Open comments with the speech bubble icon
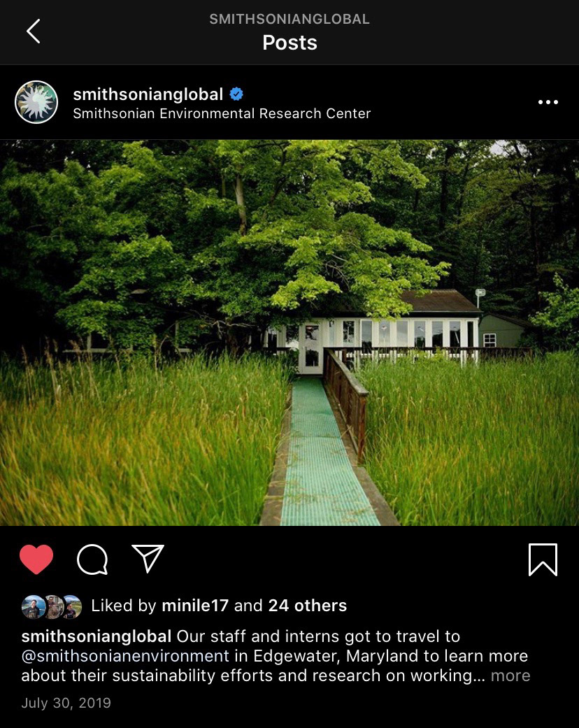Viewport: 579px width, 728px height. pos(92,559)
